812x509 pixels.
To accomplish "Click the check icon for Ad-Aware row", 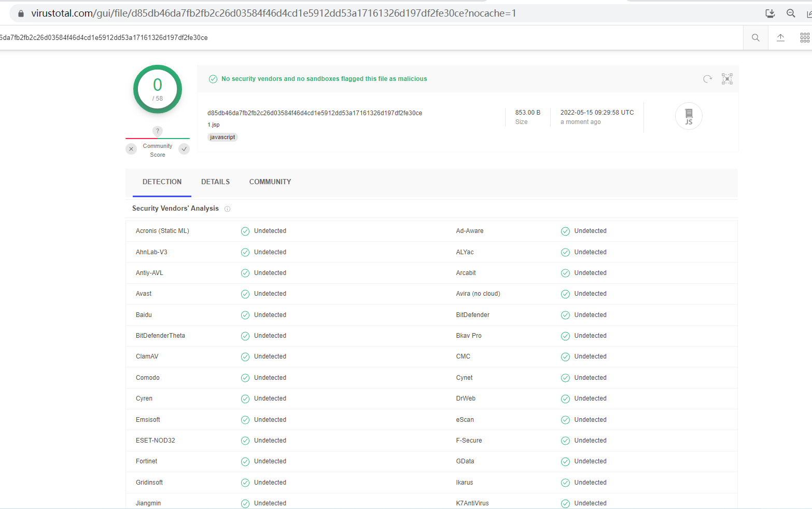I will (x=565, y=231).
